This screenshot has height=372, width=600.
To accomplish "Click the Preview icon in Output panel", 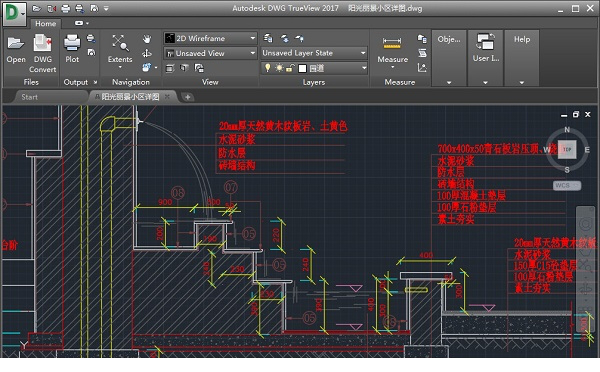I will 91,52.
